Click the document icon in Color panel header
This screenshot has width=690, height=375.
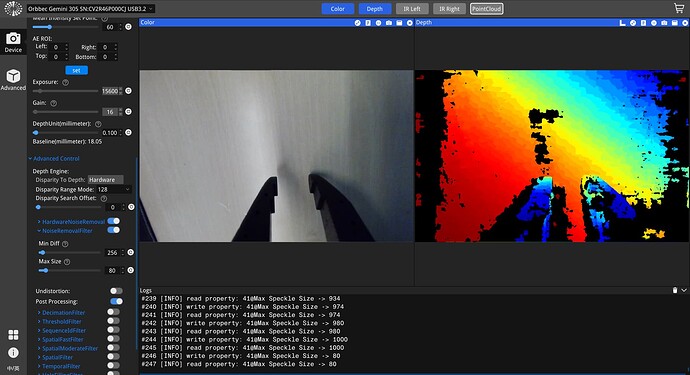(368, 22)
